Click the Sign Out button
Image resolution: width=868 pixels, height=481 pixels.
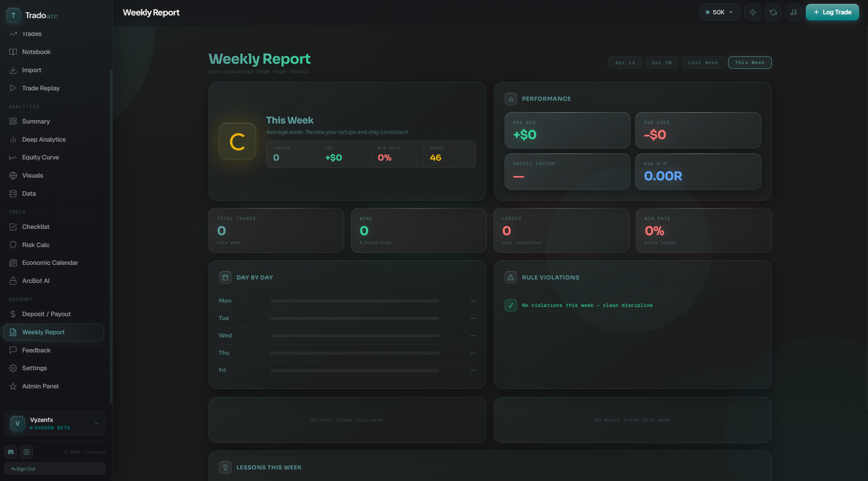(x=55, y=469)
